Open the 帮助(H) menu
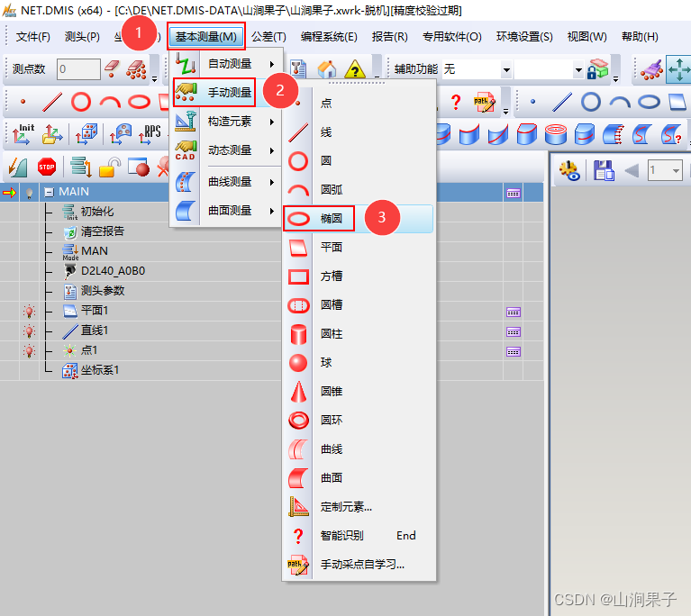691x616 pixels. 640,37
